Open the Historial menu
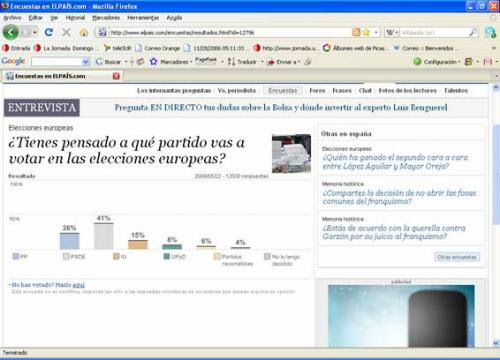This screenshot has height=360, width=500. [75, 18]
